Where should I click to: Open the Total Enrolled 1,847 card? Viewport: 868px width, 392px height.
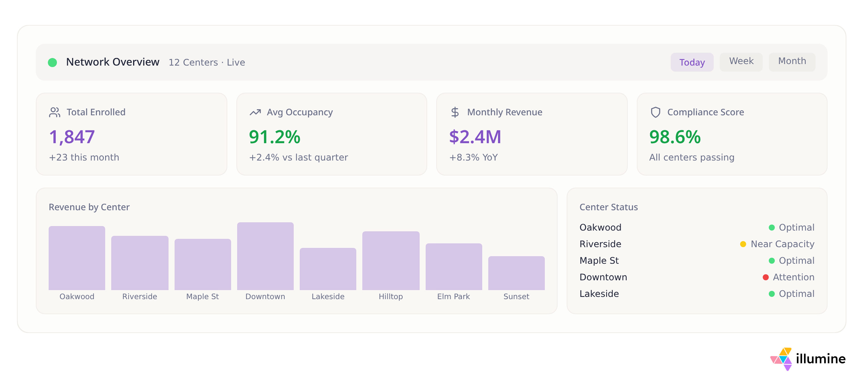[131, 134]
